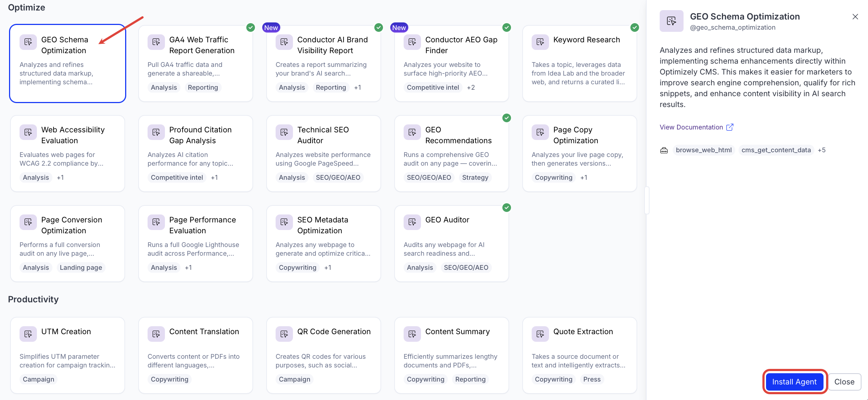Click the side panel GEO Schema Optimization icon
Image resolution: width=868 pixels, height=400 pixels.
(x=671, y=21)
